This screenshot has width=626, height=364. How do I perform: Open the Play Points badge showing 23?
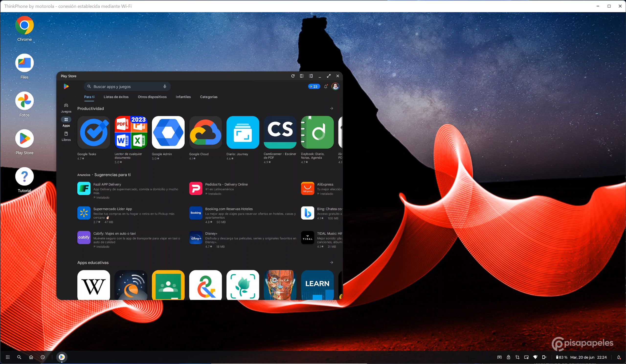click(x=314, y=86)
